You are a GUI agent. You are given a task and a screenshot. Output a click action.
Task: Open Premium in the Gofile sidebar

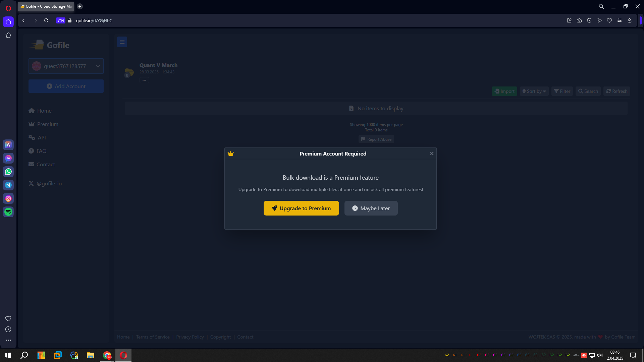click(x=44, y=124)
